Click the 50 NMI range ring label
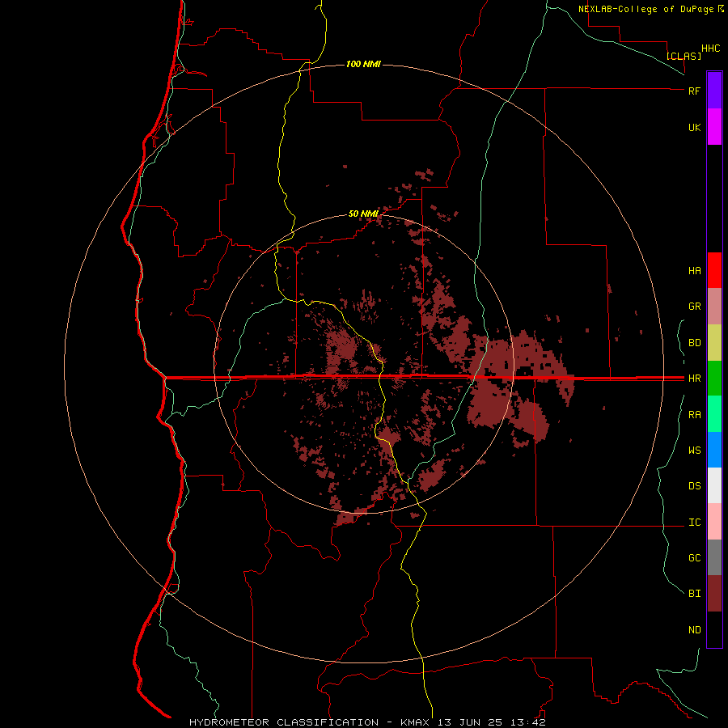 363,214
